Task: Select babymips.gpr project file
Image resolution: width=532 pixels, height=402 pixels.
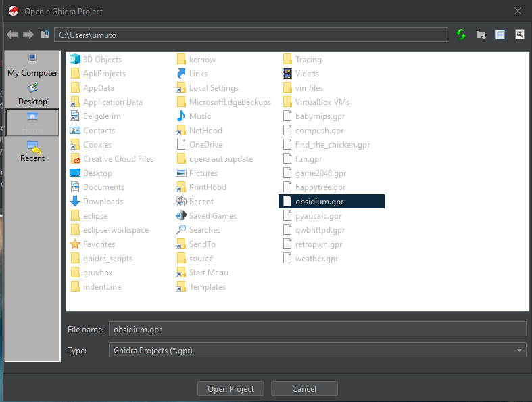Action: click(x=314, y=116)
